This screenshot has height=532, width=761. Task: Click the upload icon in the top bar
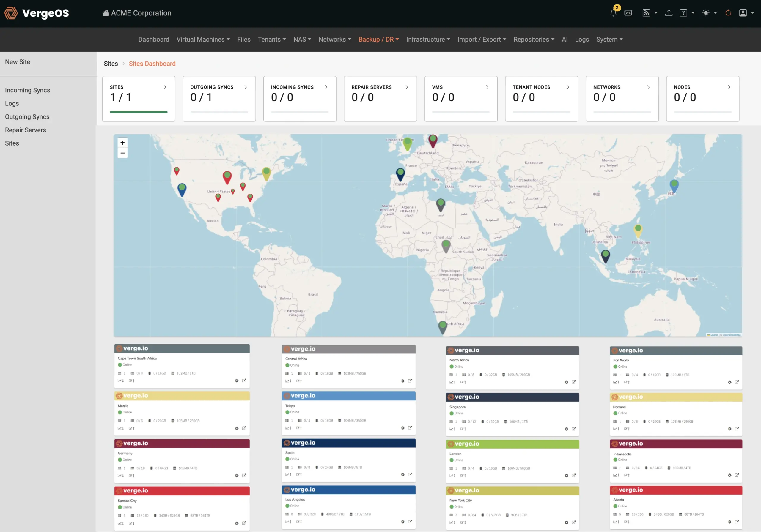pos(669,12)
